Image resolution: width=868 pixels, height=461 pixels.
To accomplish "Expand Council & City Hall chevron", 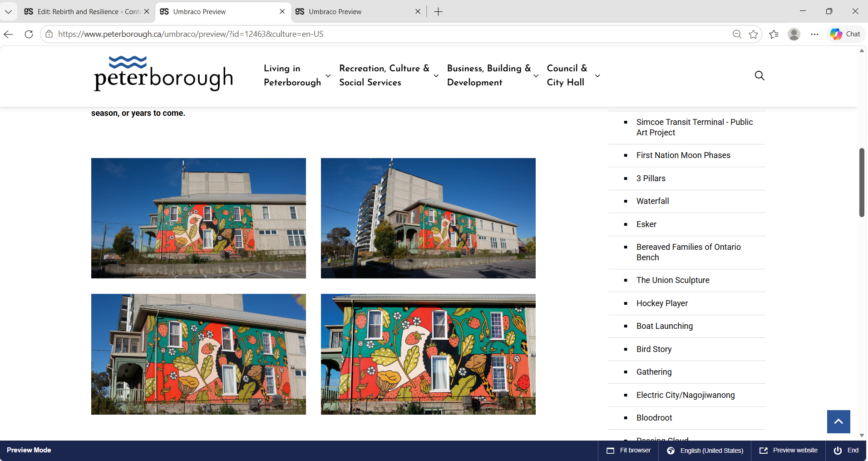I will click(597, 76).
